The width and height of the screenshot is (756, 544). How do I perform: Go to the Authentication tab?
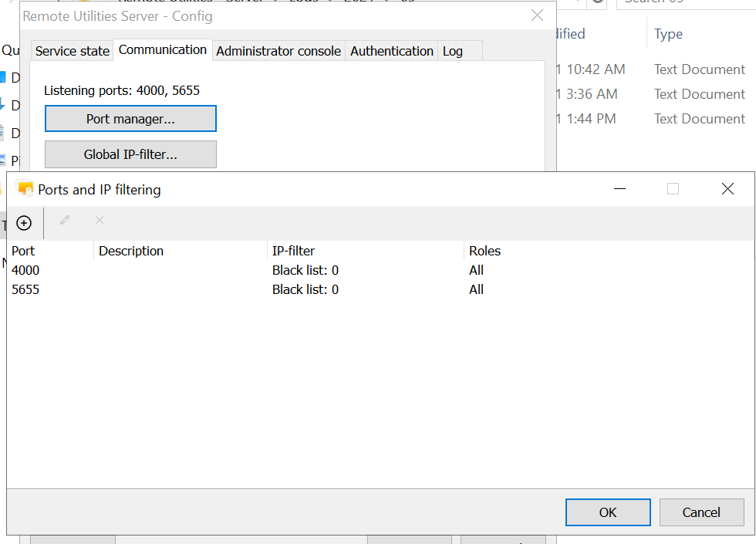[x=392, y=51]
